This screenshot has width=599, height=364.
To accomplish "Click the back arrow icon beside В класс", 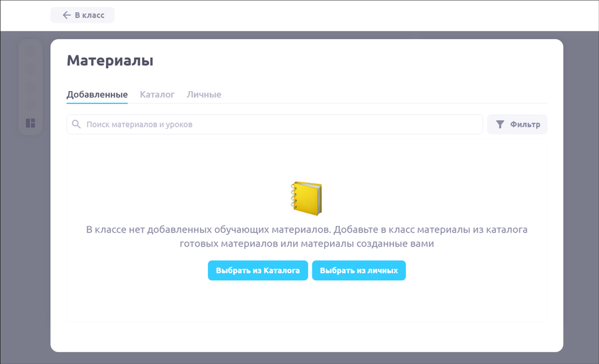I will pyautogui.click(x=67, y=15).
